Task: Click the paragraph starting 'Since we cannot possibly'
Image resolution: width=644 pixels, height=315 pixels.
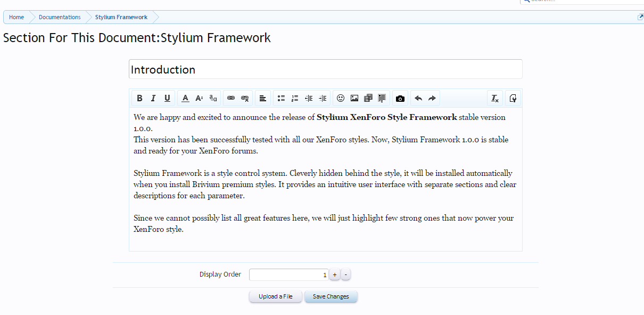Action: click(324, 224)
